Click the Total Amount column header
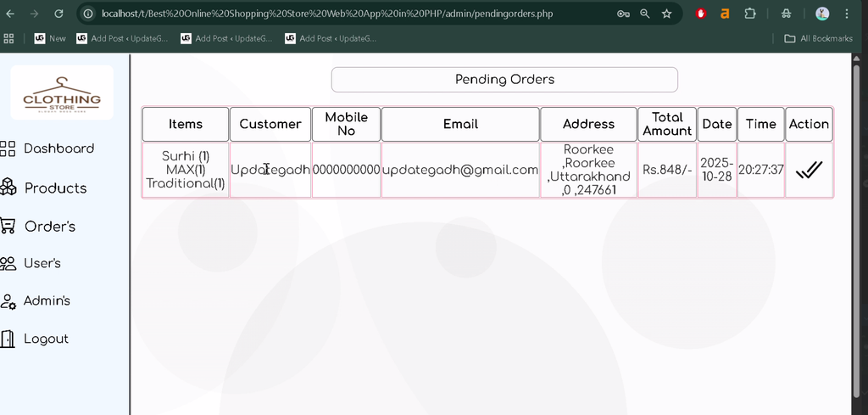 [x=667, y=124]
